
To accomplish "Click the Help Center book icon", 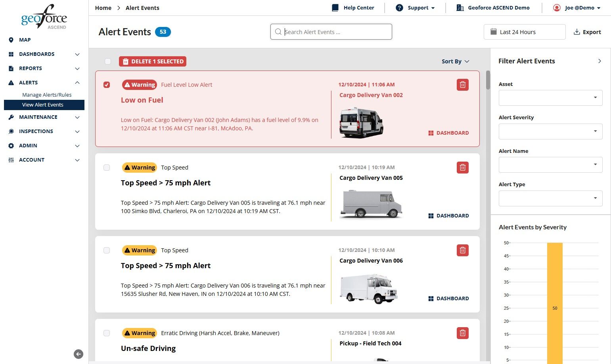I will pos(335,8).
